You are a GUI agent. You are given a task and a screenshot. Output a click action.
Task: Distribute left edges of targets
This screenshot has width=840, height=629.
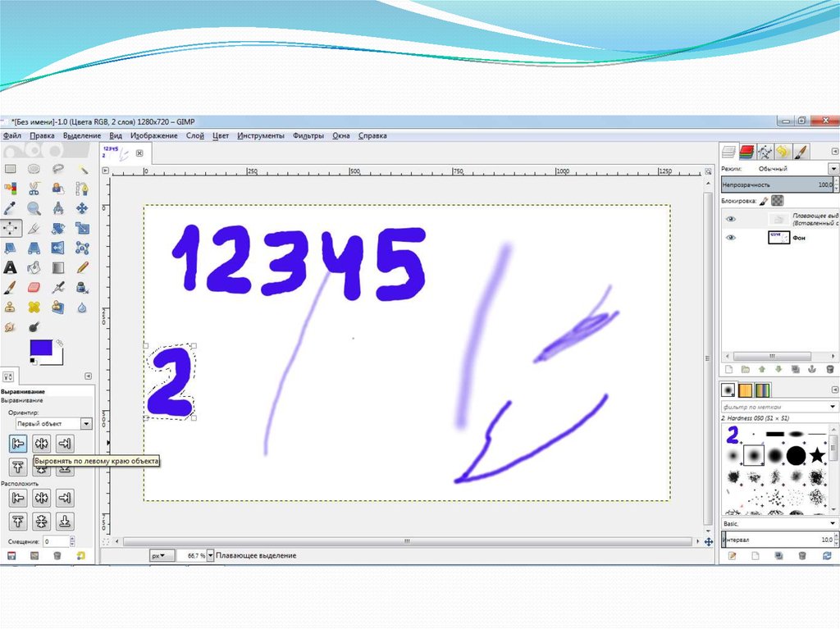(x=18, y=499)
